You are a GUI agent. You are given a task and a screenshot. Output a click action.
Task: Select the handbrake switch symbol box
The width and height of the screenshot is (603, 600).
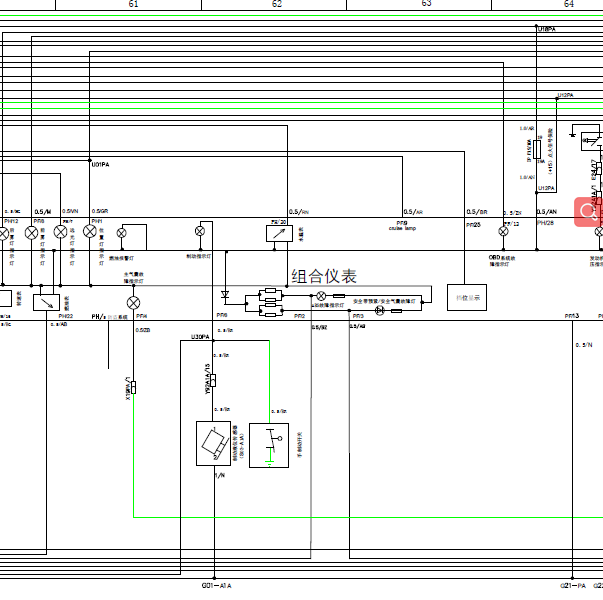pos(269,445)
